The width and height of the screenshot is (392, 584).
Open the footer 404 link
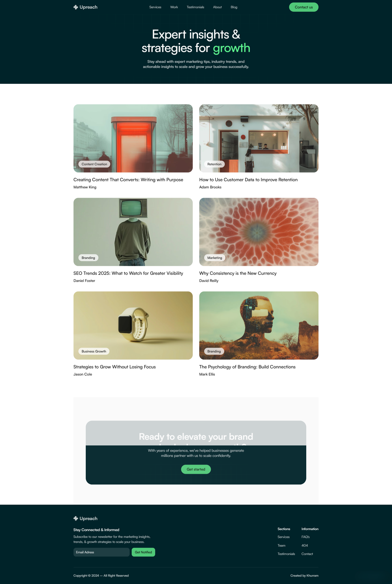[x=304, y=546]
